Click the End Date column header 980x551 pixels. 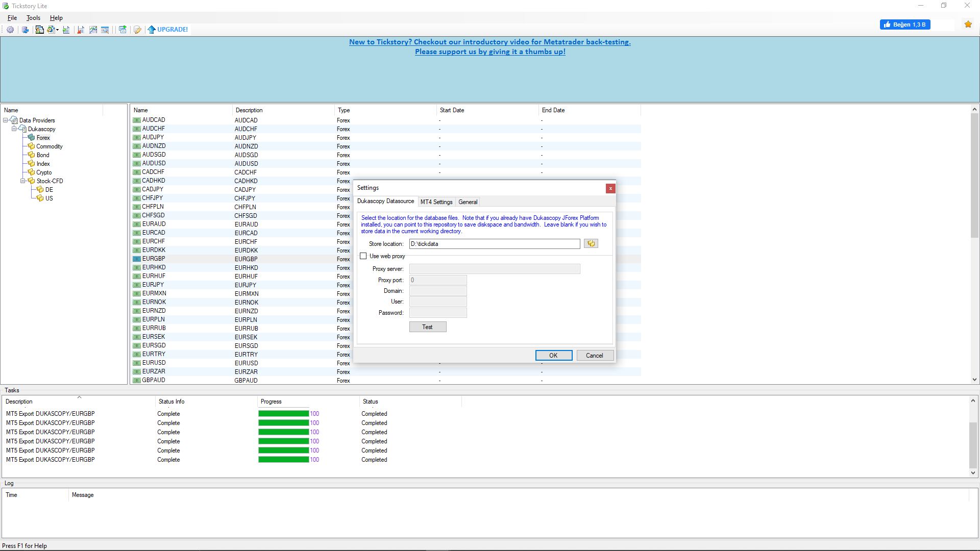(x=590, y=110)
